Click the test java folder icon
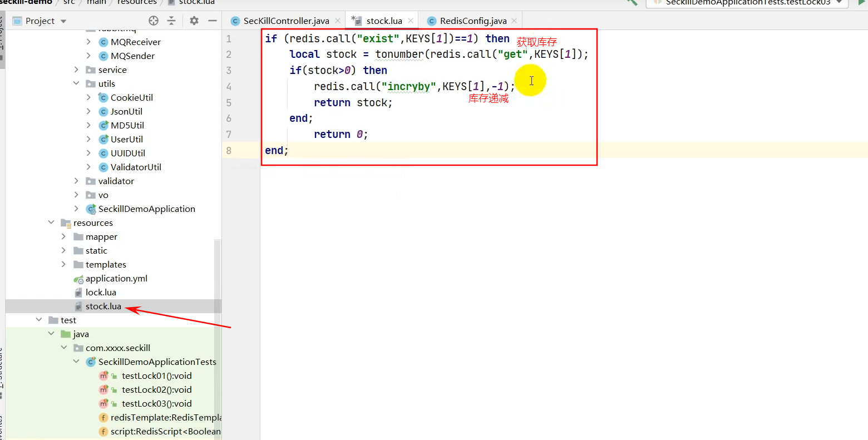The height and width of the screenshot is (440, 868). (66, 334)
